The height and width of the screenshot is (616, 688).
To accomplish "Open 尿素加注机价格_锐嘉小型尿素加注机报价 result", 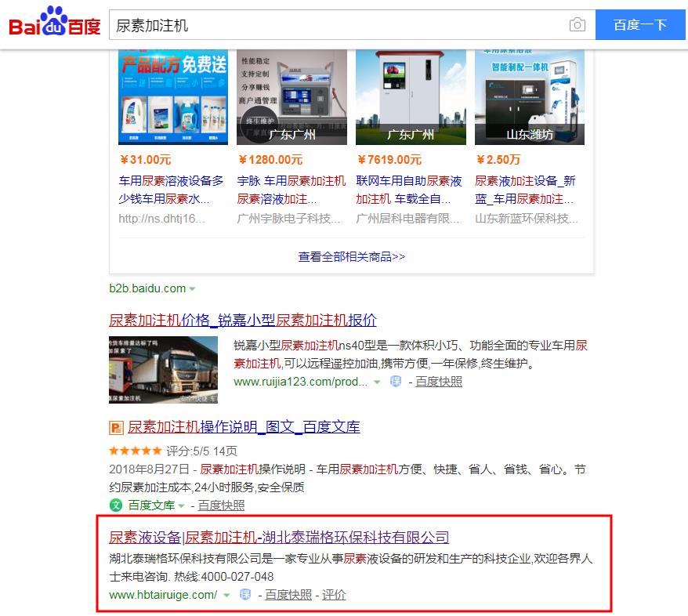I will 243,321.
